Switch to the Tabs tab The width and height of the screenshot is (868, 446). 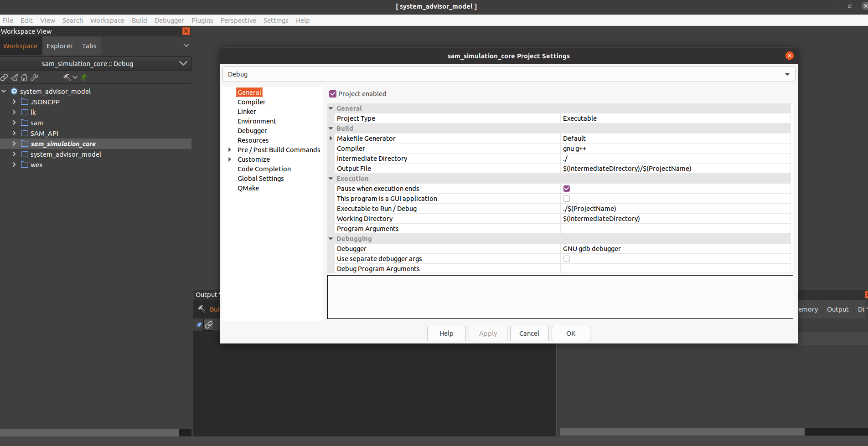[x=89, y=46]
